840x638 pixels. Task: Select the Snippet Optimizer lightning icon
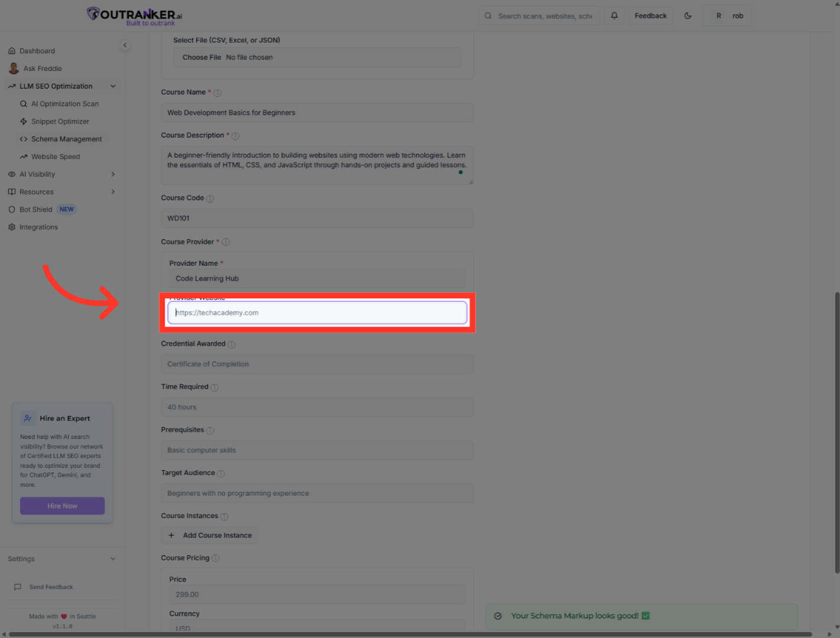coord(24,121)
